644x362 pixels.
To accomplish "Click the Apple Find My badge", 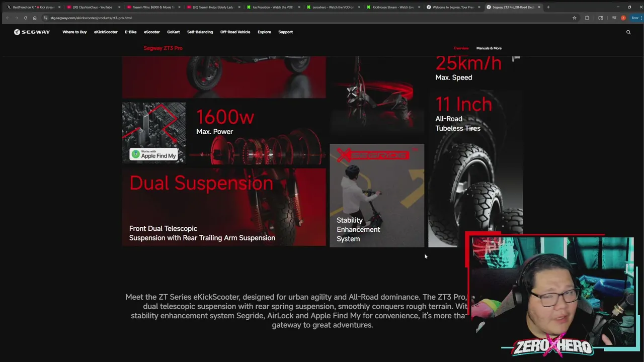I will [153, 154].
